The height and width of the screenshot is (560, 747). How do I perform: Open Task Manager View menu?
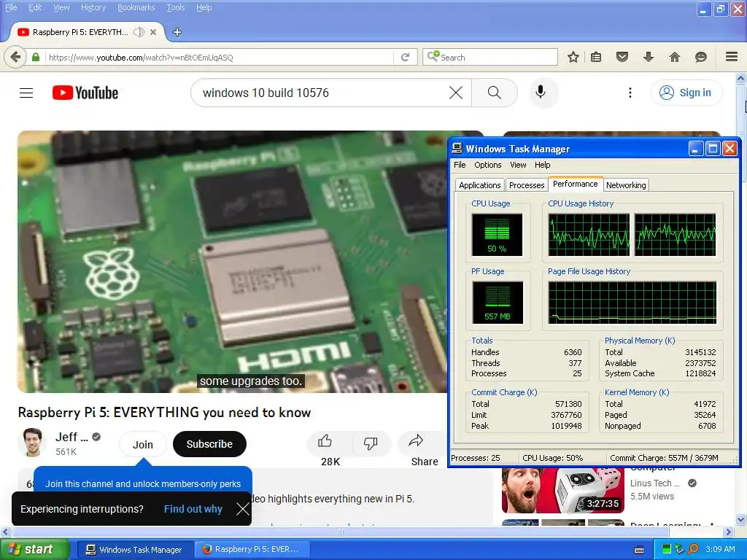518,165
